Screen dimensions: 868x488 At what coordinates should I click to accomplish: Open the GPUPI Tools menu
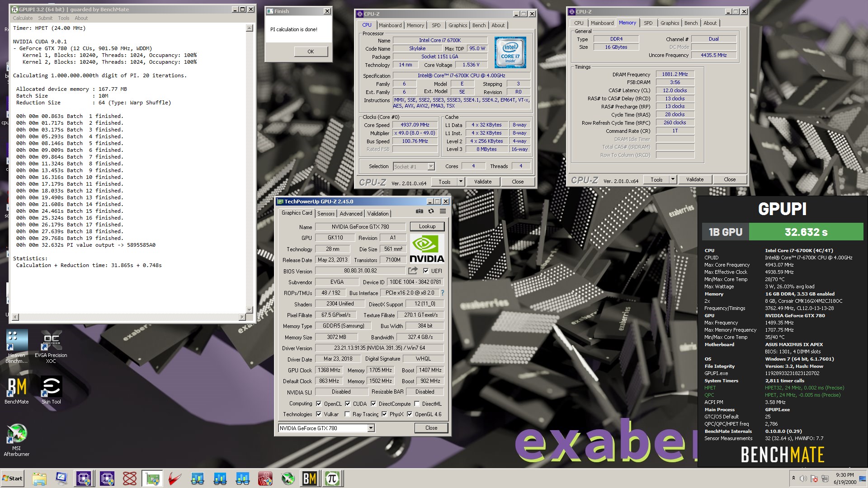[x=64, y=18]
